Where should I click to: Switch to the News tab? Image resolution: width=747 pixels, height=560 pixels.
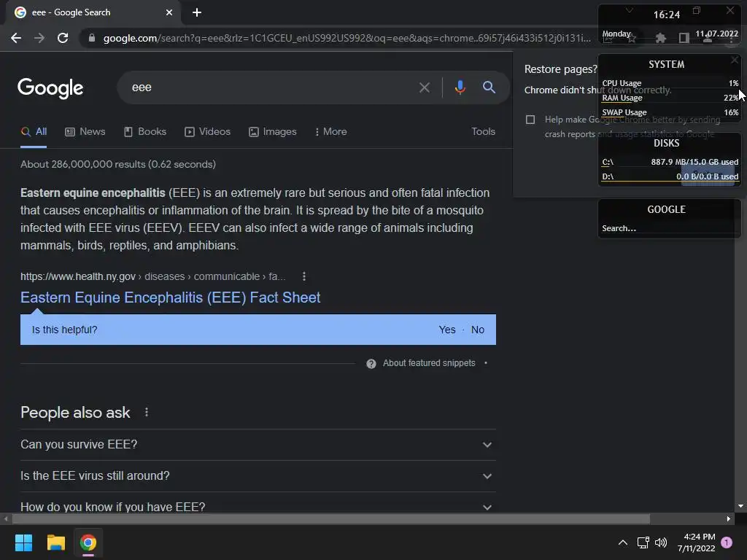(x=85, y=131)
